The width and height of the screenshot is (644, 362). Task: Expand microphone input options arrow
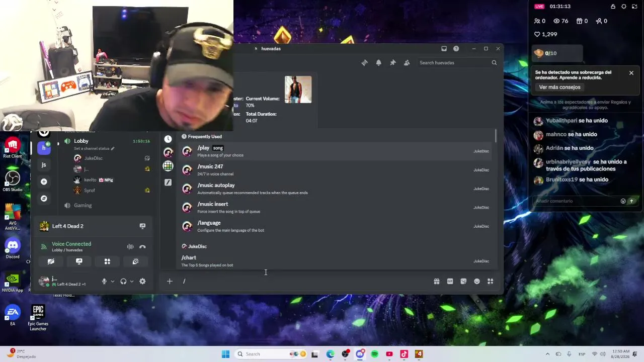pos(112,282)
